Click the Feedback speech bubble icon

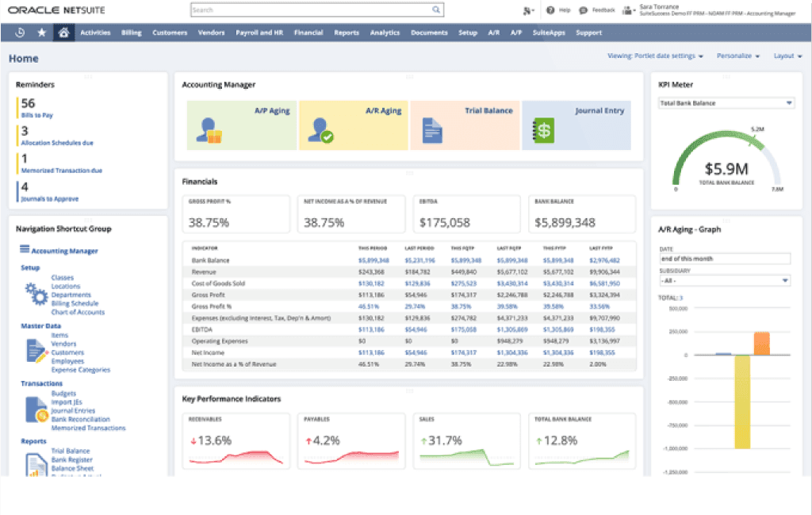click(x=584, y=10)
